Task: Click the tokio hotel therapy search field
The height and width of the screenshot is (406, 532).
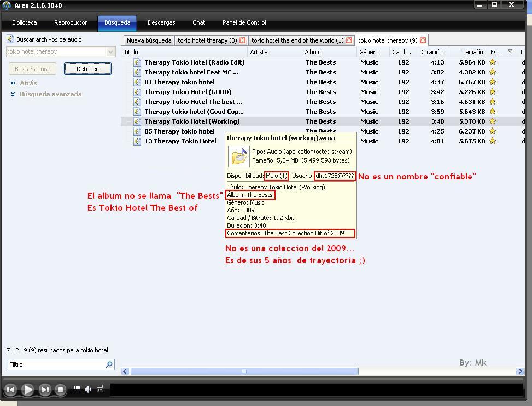Action: click(x=56, y=51)
